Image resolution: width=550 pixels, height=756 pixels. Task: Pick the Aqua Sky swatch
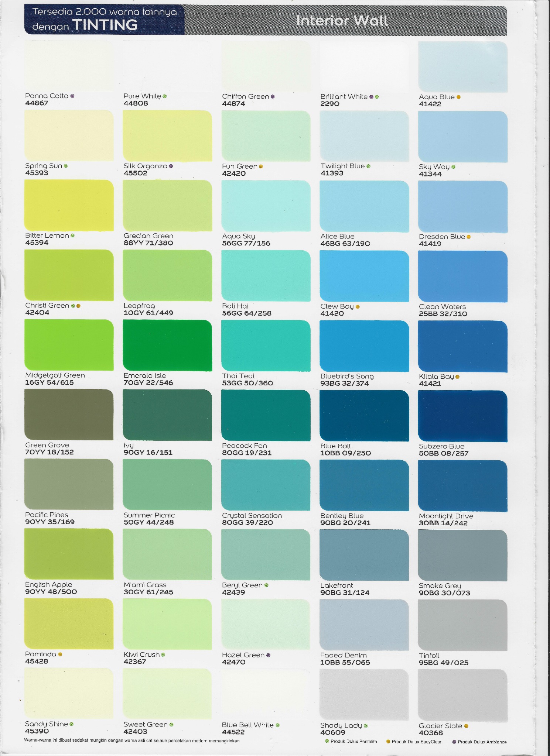tap(266, 206)
